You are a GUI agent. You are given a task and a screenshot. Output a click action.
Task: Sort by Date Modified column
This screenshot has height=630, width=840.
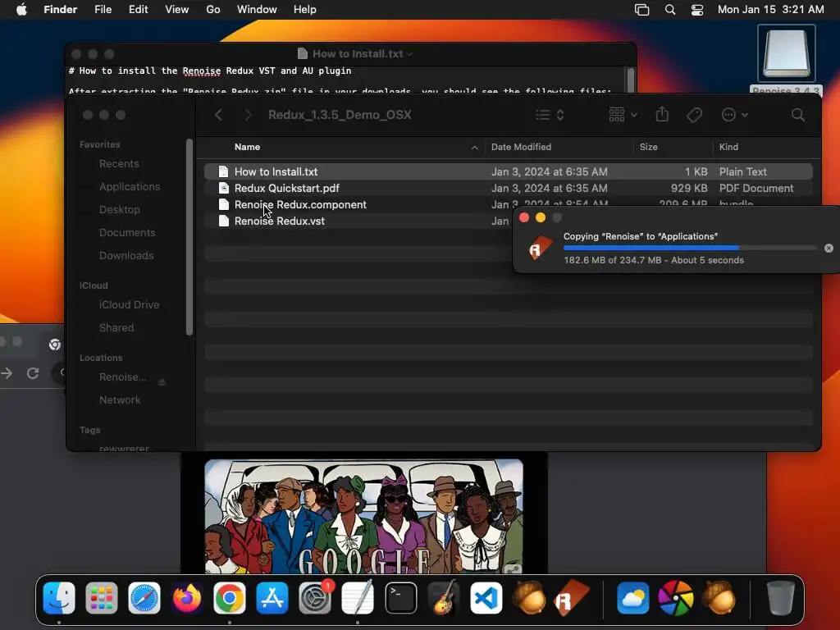[x=521, y=147]
